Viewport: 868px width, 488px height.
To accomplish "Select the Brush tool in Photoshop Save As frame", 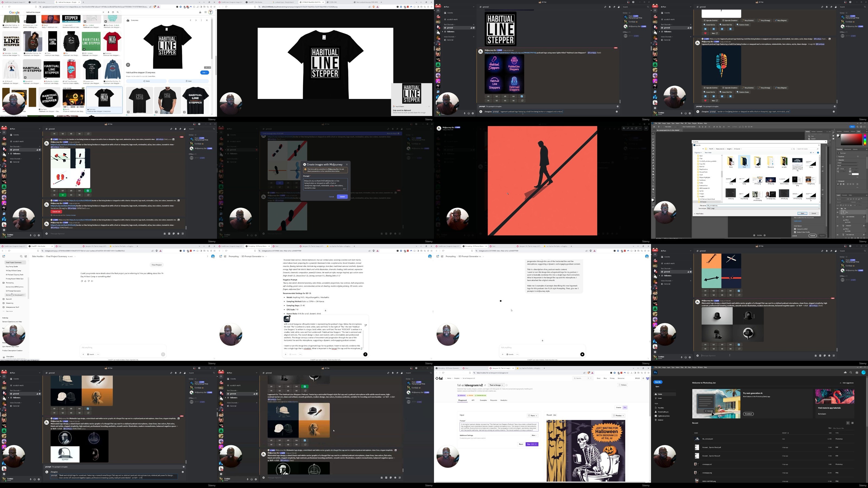I will click(x=653, y=157).
